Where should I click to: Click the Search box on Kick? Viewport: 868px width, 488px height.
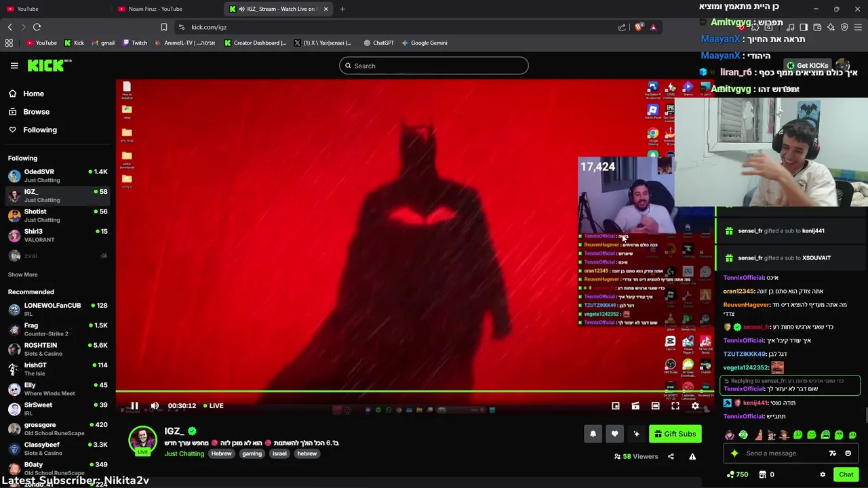pos(434,66)
